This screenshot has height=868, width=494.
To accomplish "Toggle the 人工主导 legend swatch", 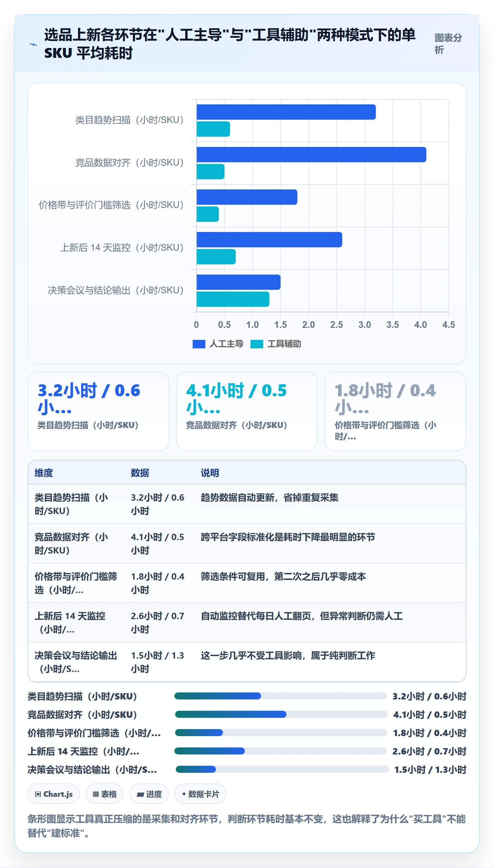I will (x=199, y=344).
